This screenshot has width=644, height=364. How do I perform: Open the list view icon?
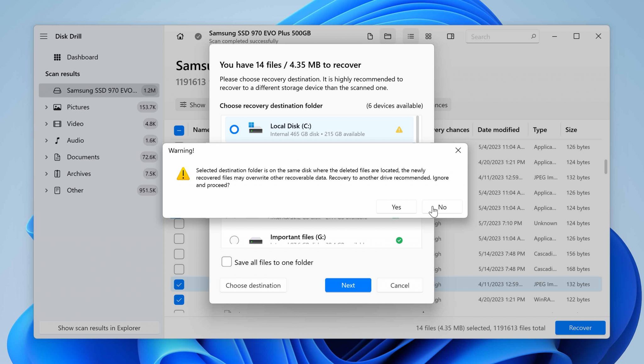click(x=411, y=36)
